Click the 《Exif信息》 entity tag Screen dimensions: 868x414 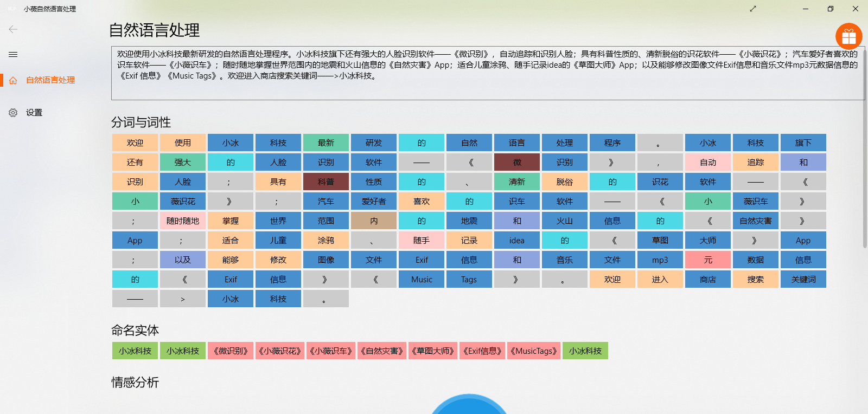coord(482,351)
